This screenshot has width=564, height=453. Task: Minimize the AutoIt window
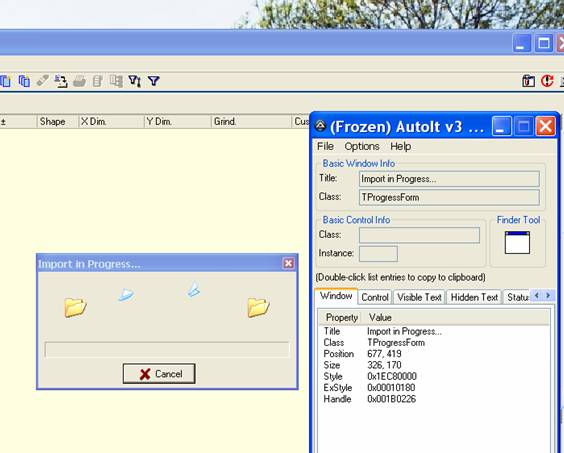[501, 126]
